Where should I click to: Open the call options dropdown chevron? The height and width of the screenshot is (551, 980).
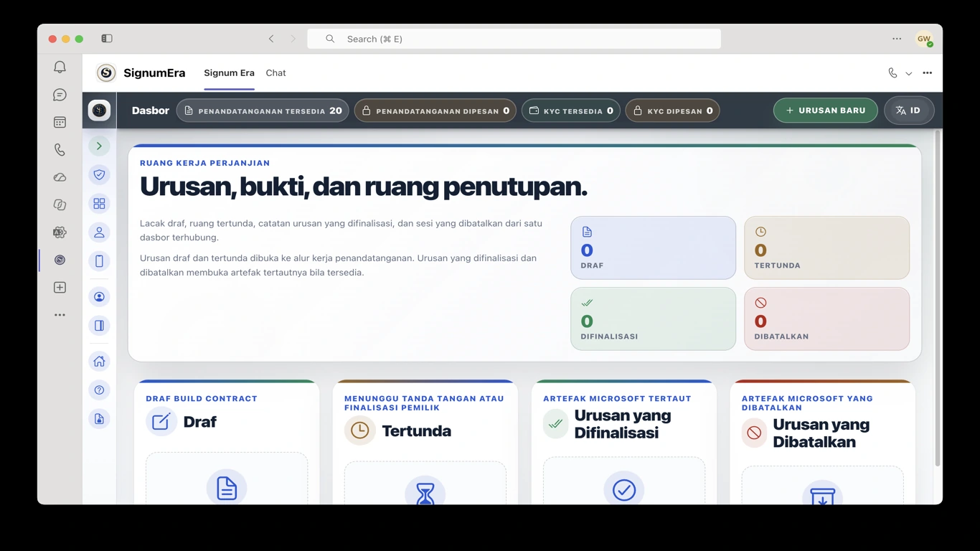coord(908,73)
